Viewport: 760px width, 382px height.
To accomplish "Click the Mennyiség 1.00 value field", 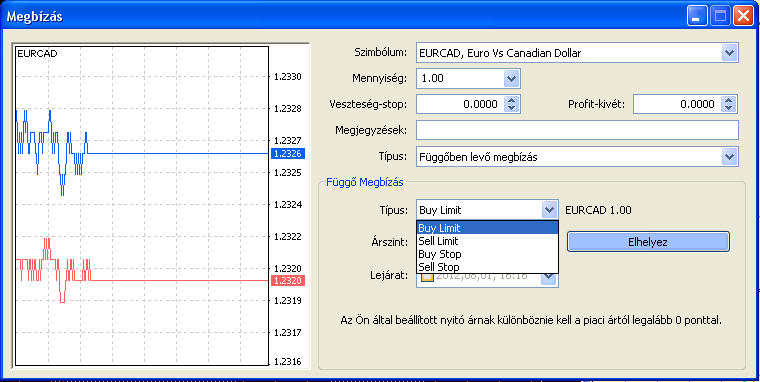I will pyautogui.click(x=460, y=79).
